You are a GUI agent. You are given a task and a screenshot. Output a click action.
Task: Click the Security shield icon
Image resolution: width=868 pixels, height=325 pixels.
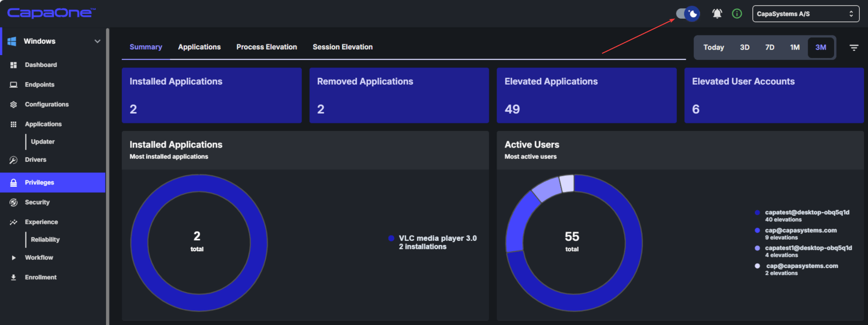point(13,202)
